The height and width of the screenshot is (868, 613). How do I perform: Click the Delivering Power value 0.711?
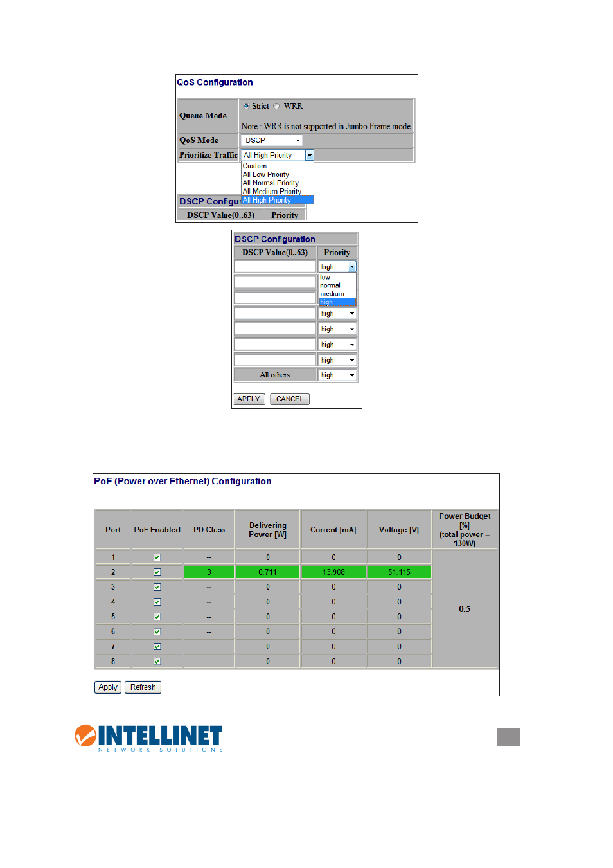[x=268, y=572]
